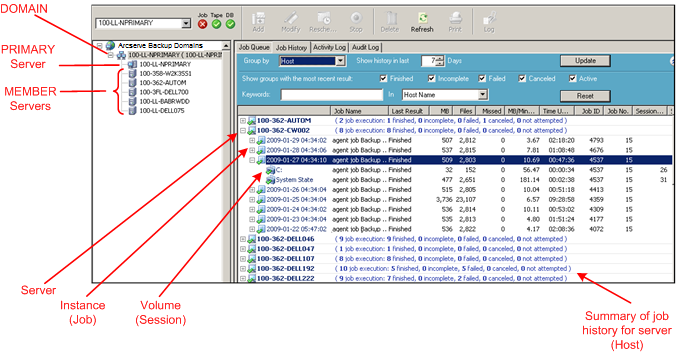Screen dimensions: 684x363
Task: Open the Host Name keyword field dropdown
Action: (x=482, y=94)
